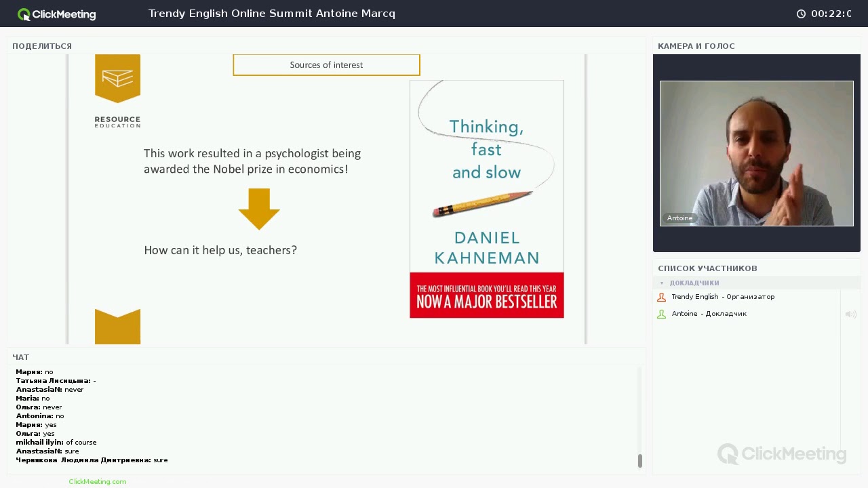Click slide text "How can it help us, teachers?"

tap(220, 250)
